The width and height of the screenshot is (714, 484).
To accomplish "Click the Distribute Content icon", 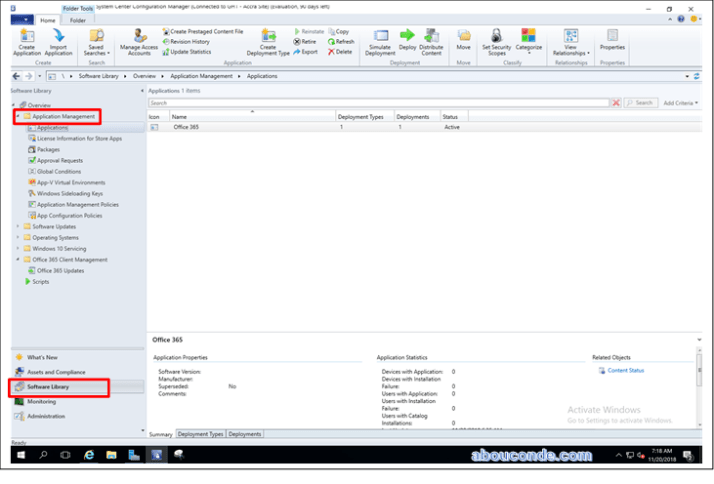I will click(x=431, y=40).
